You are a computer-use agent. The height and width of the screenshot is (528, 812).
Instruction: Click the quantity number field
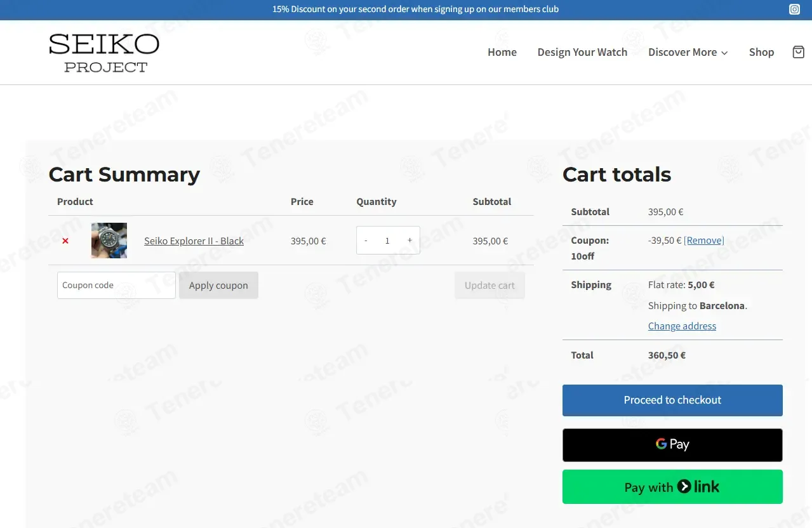387,241
